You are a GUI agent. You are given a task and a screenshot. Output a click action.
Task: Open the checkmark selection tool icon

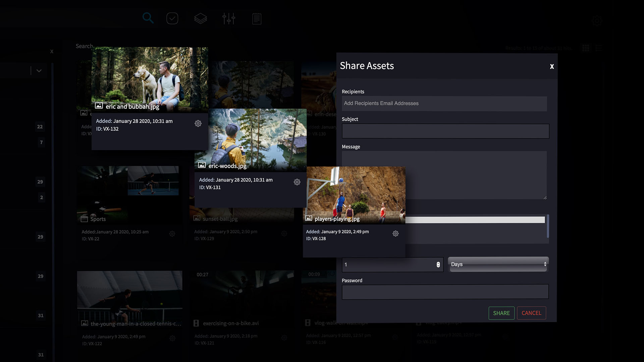click(172, 18)
